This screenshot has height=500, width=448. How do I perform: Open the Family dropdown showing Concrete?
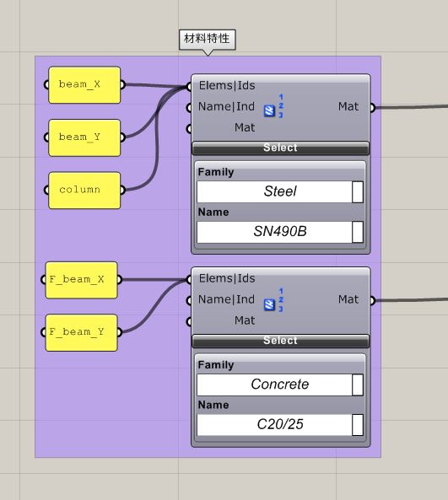(x=280, y=384)
